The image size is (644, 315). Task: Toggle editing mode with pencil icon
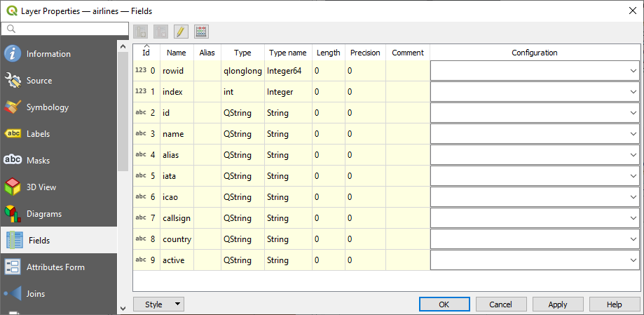[x=181, y=32]
